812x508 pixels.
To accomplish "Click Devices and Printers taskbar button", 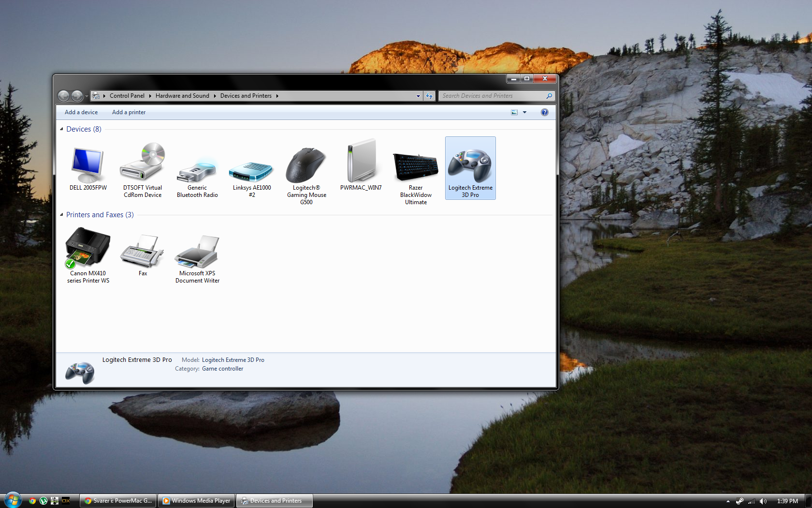I will (274, 501).
